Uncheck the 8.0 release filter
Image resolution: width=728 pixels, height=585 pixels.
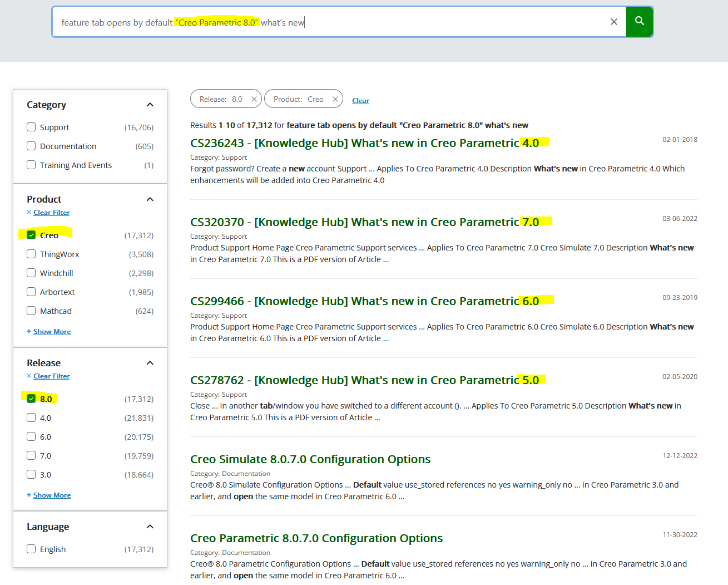(31, 398)
